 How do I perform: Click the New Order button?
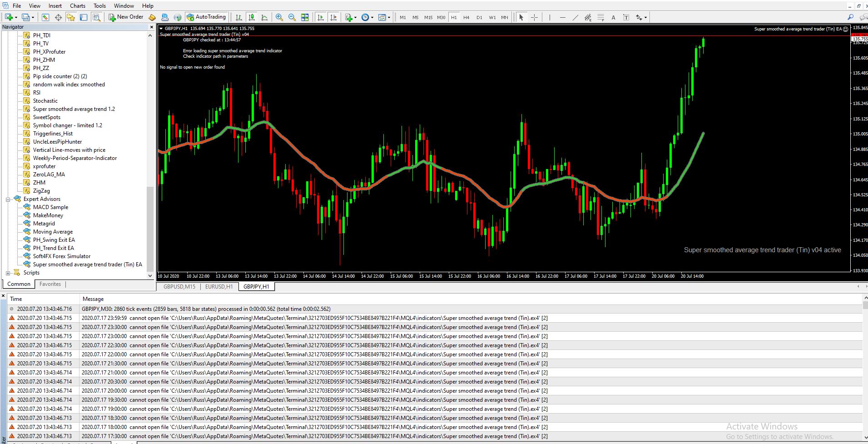[x=126, y=17]
